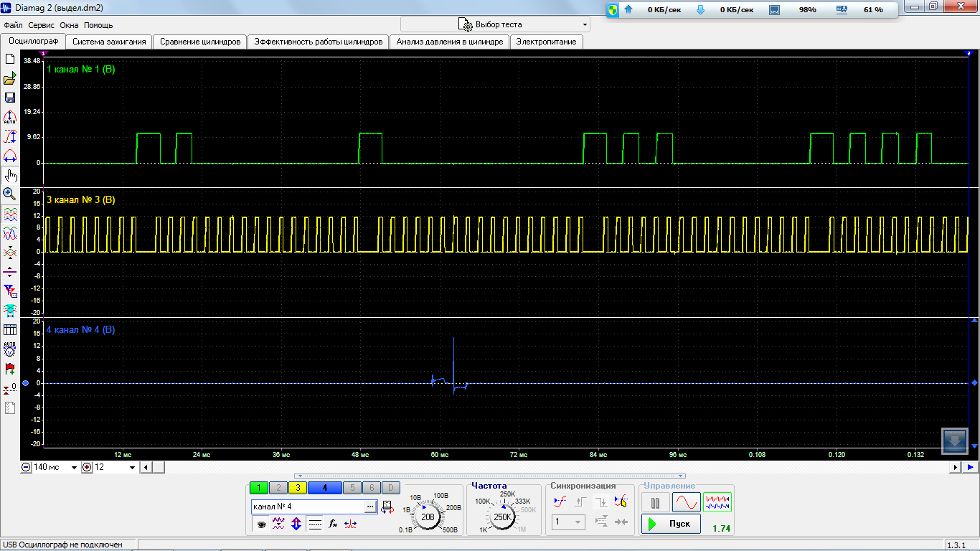Click the канал № 4 name field

[x=307, y=507]
